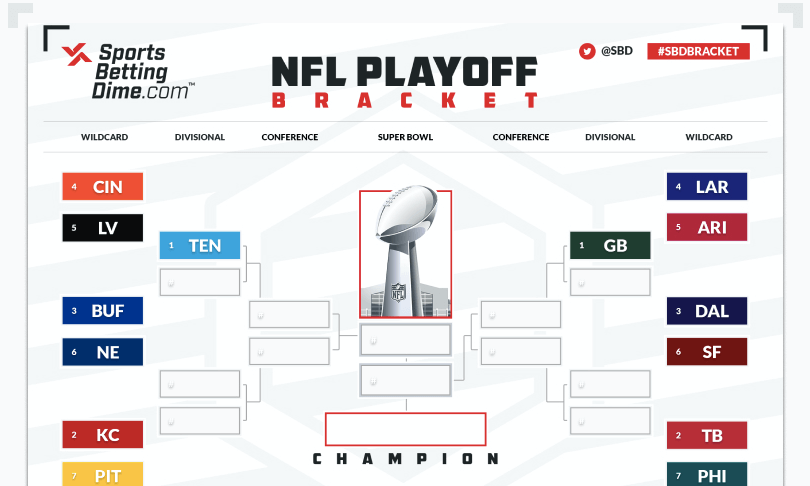
Task: Click the Twitter bird icon
Action: pyautogui.click(x=587, y=51)
